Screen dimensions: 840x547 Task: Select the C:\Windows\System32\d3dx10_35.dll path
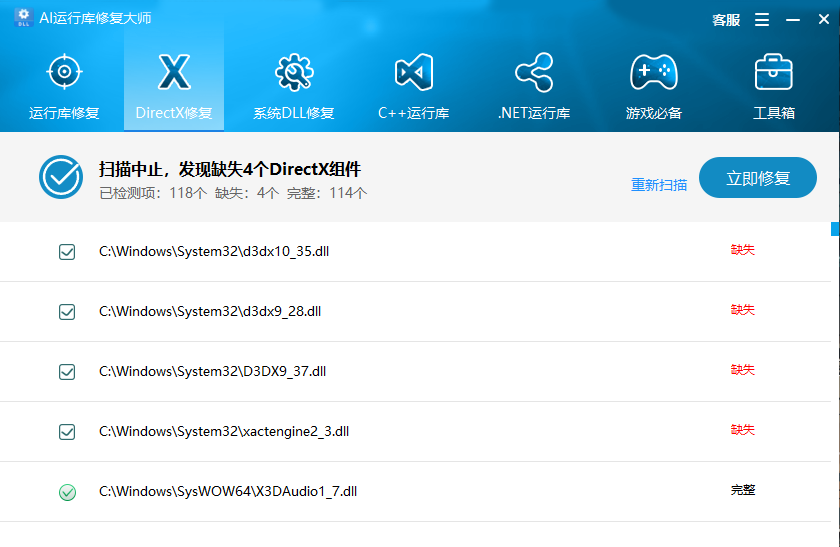coord(214,251)
